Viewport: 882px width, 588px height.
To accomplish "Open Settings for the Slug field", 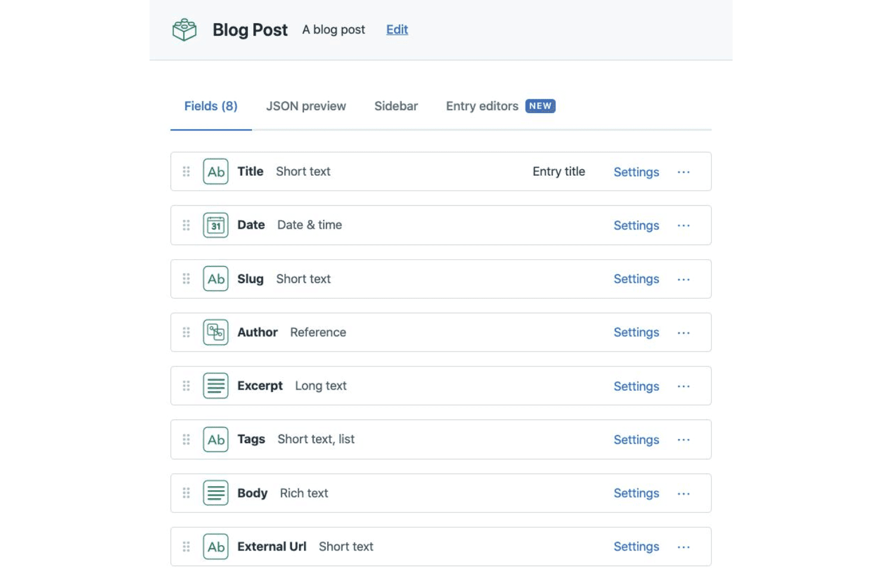I will pyautogui.click(x=636, y=279).
